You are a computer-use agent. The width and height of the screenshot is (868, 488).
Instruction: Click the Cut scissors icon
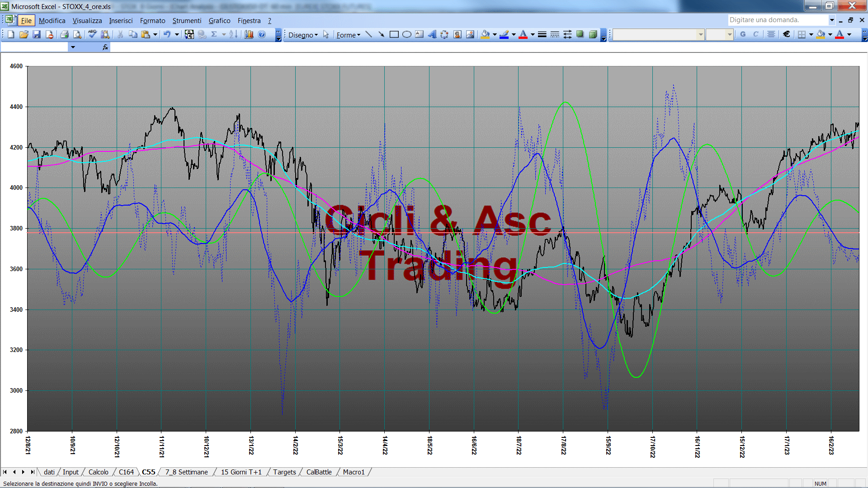point(120,35)
